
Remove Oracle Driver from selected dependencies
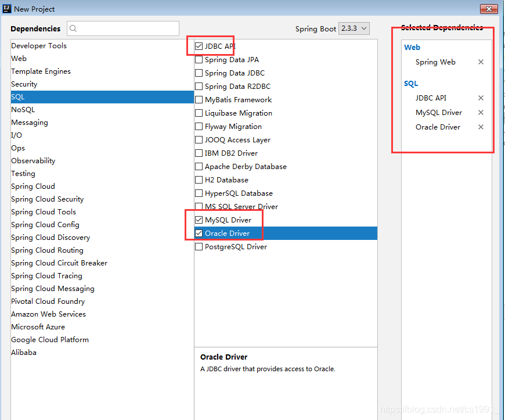(x=481, y=127)
